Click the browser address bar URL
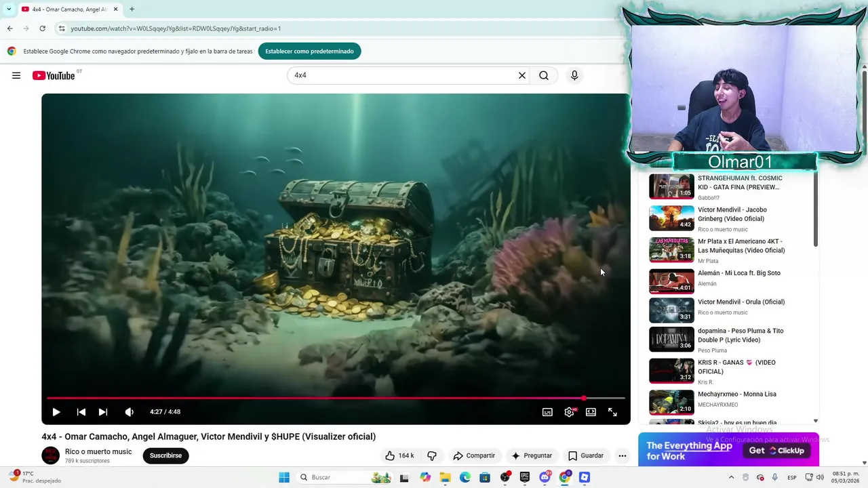Screen dimensions: 868x488 click(176, 28)
